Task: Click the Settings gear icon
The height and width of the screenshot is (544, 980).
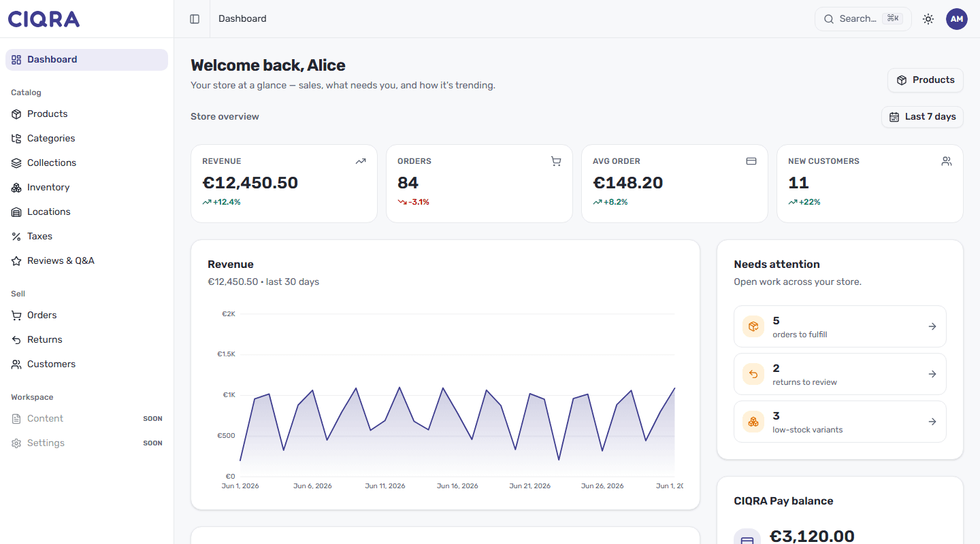Action: pos(16,443)
